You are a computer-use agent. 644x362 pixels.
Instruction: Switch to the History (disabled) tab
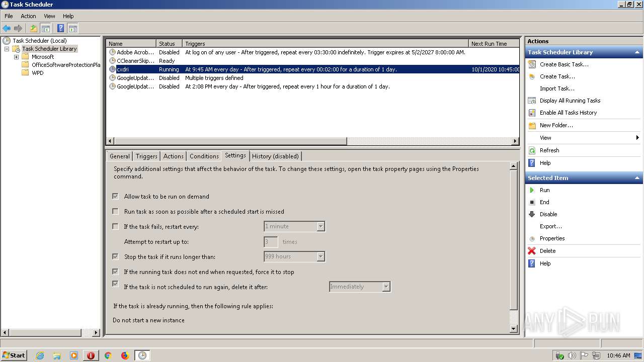(275, 156)
